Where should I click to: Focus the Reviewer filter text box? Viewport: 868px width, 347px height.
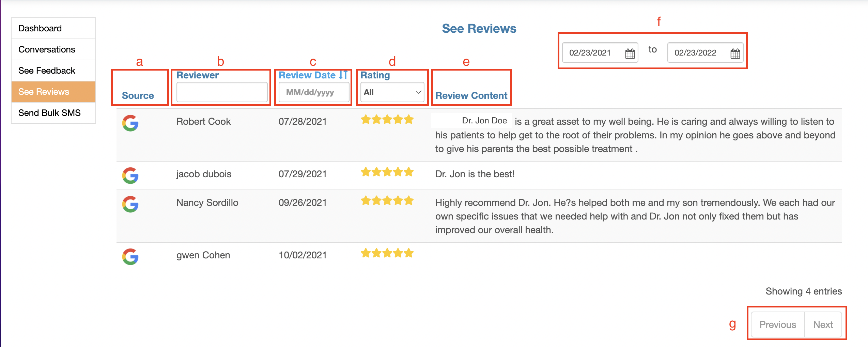tap(222, 92)
